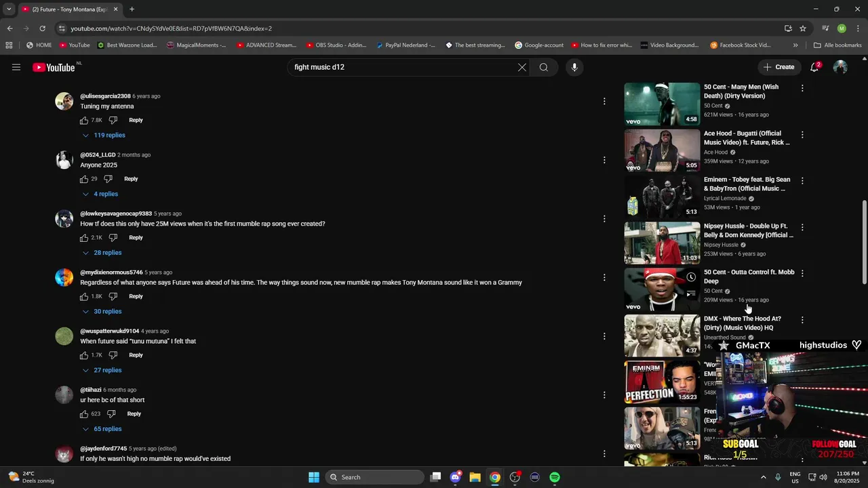This screenshot has height=488, width=868.
Task: Show more bookmarks with the chevron
Action: click(x=795, y=45)
